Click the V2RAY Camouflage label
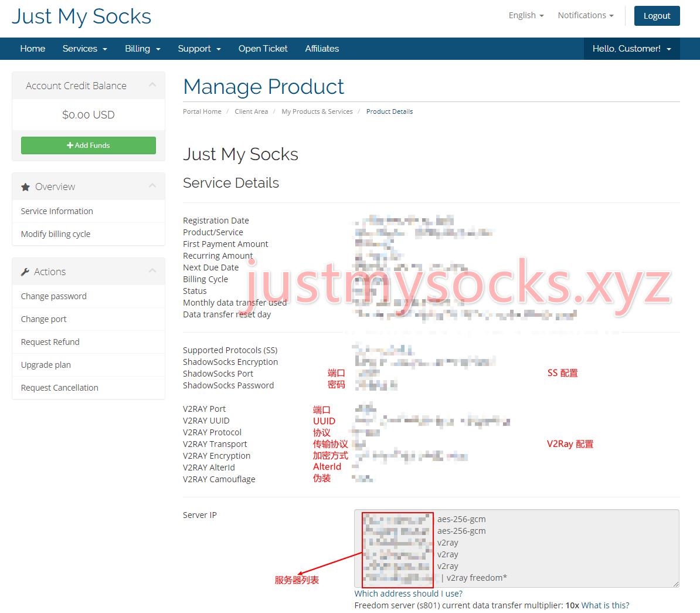This screenshot has height=613, width=700. pyautogui.click(x=219, y=479)
